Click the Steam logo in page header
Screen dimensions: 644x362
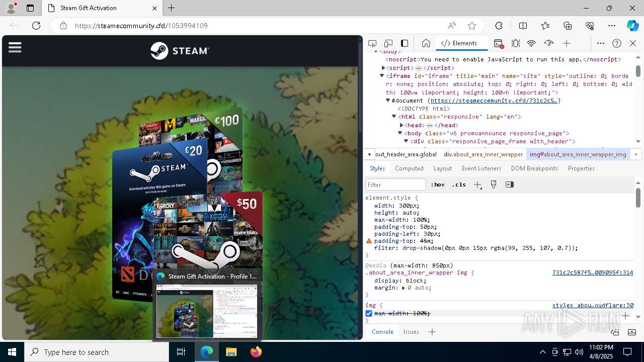pyautogui.click(x=180, y=51)
